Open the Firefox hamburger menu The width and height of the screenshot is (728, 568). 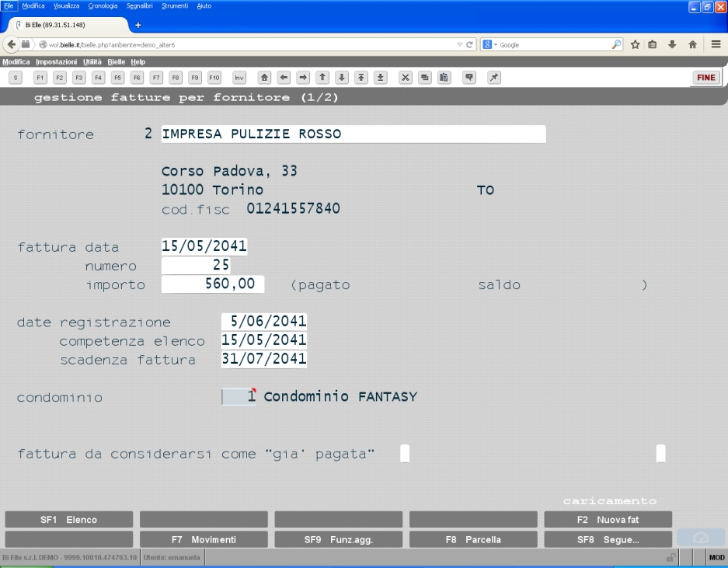point(716,44)
